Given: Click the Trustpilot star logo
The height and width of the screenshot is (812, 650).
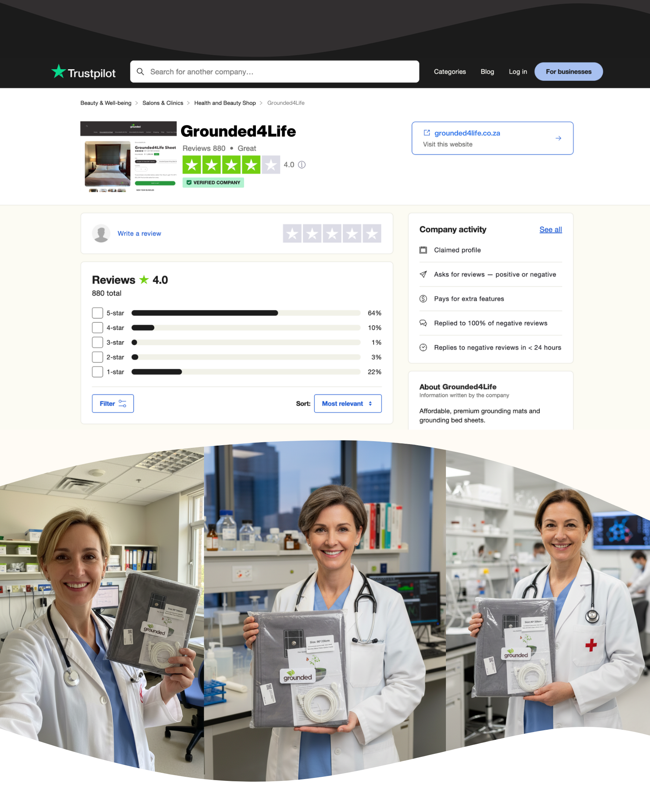Looking at the screenshot, I should pos(59,71).
